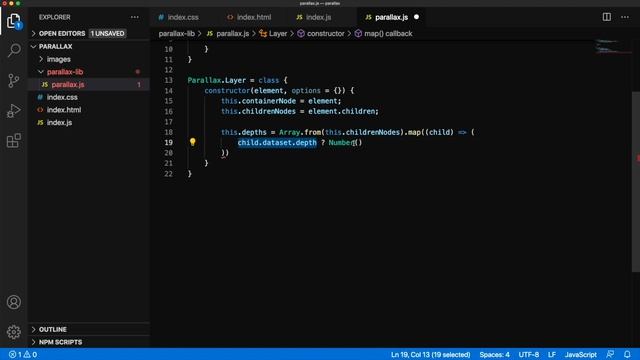Click the feedback icon in status bar
The width and height of the screenshot is (640, 360).
pos(610,354)
